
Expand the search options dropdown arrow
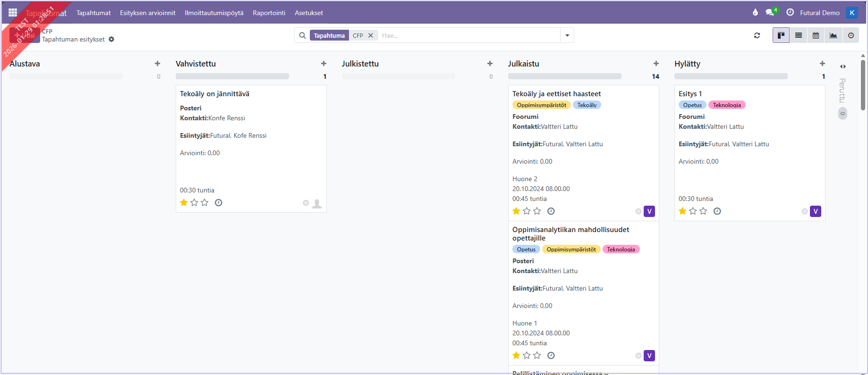(567, 35)
